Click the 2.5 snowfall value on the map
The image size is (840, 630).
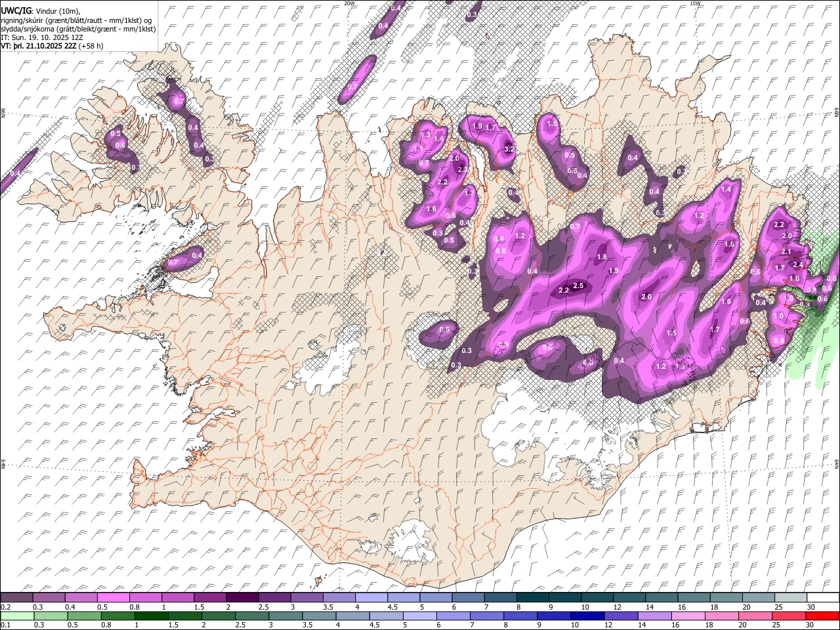(x=578, y=285)
